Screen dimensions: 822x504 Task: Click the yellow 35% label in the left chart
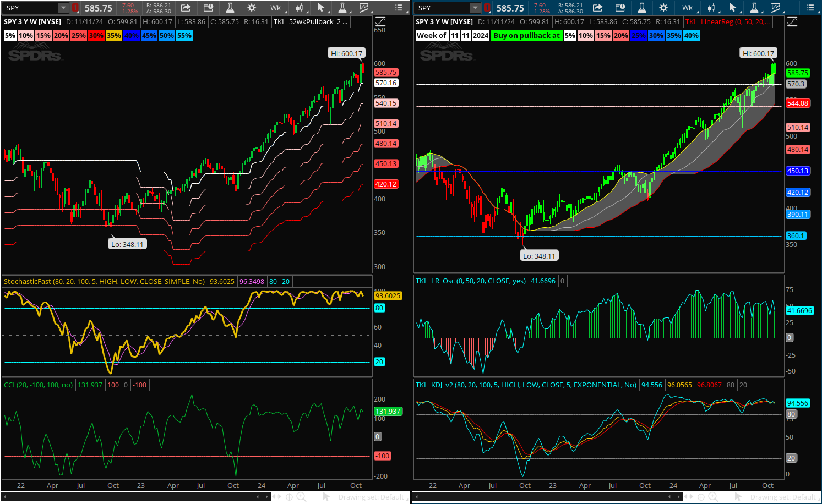click(x=114, y=35)
